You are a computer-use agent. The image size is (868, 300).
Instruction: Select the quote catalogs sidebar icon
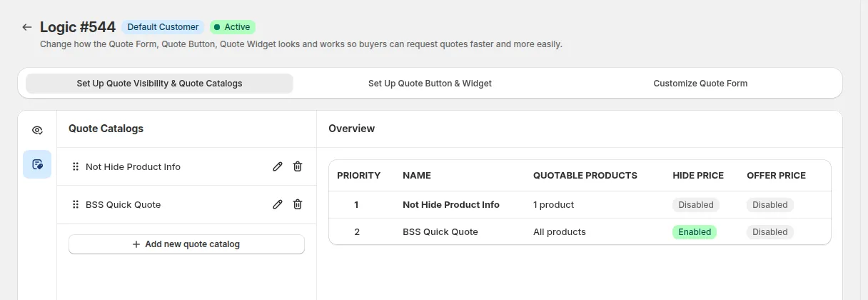[37, 164]
